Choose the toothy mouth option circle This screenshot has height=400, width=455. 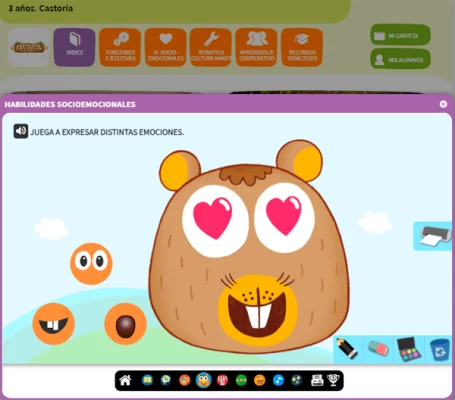click(x=54, y=324)
